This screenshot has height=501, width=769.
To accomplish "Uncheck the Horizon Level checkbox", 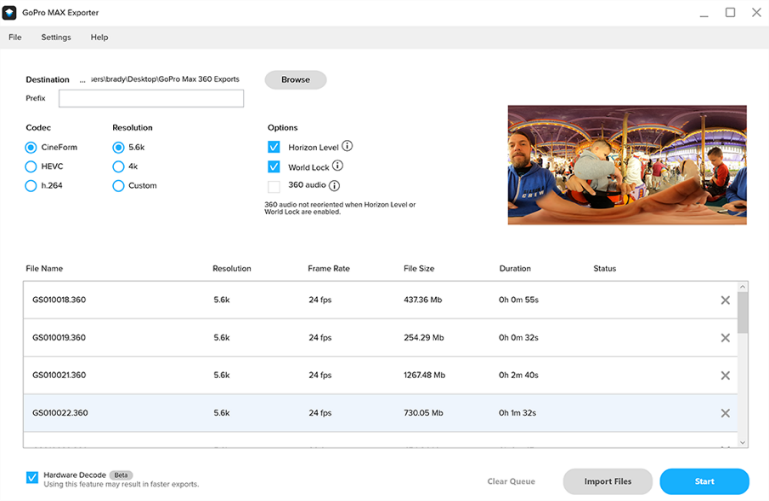I will [x=274, y=147].
